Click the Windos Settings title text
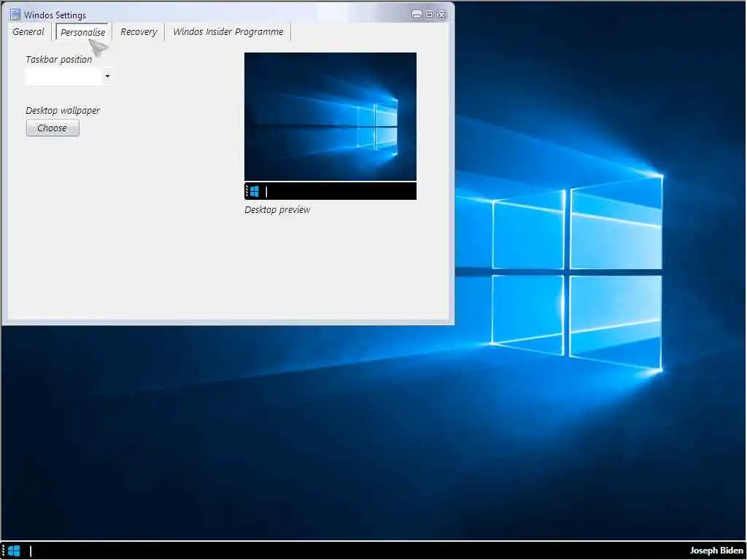 tap(55, 15)
